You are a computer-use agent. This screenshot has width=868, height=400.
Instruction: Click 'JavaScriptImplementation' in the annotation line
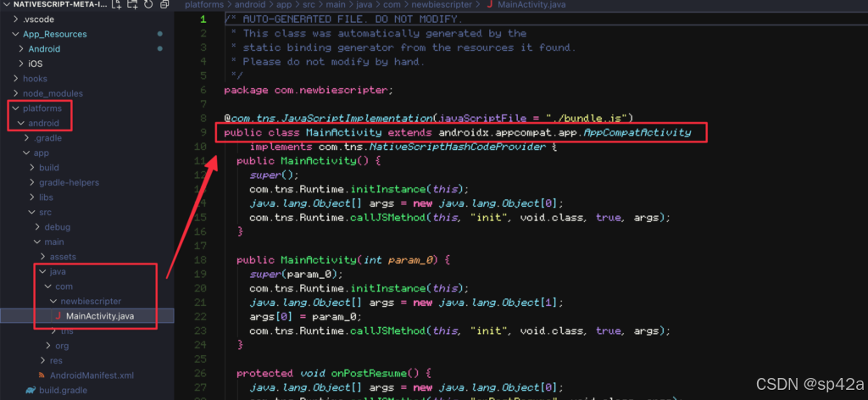(357, 119)
